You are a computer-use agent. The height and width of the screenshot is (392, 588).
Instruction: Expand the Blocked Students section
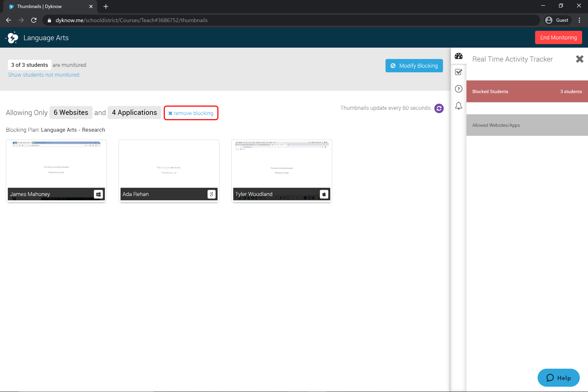527,91
